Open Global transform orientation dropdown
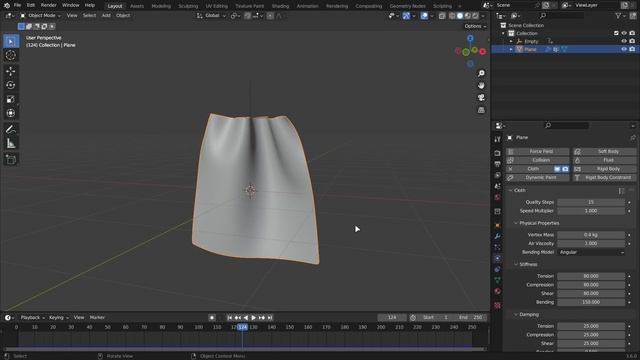640x360 pixels. point(211,16)
